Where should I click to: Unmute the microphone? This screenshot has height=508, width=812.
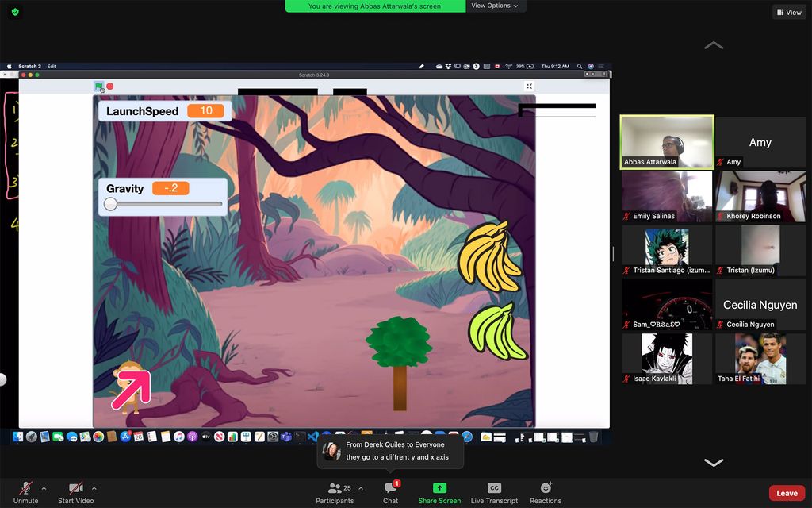pos(25,493)
